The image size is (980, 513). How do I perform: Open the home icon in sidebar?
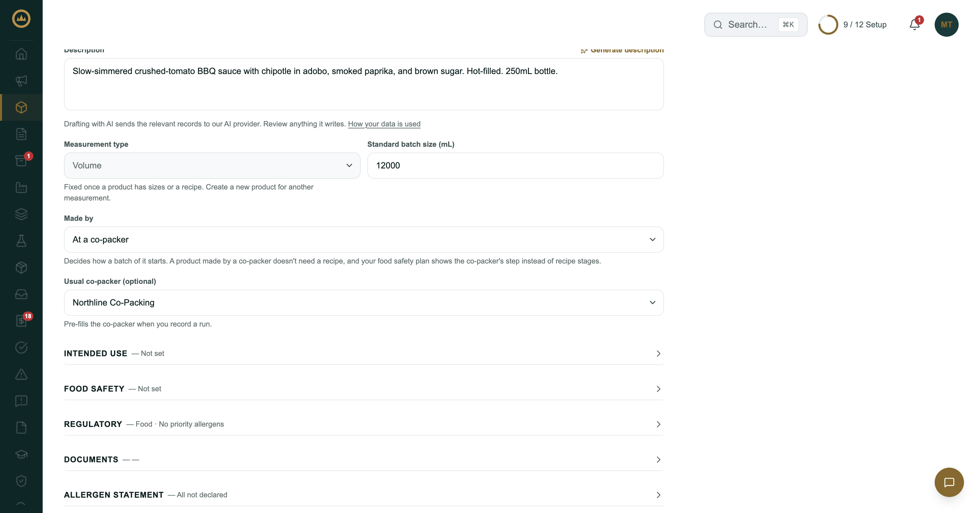click(x=21, y=54)
